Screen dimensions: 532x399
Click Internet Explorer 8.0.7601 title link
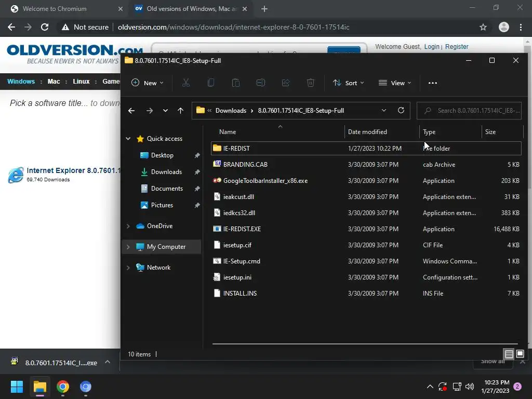73,170
